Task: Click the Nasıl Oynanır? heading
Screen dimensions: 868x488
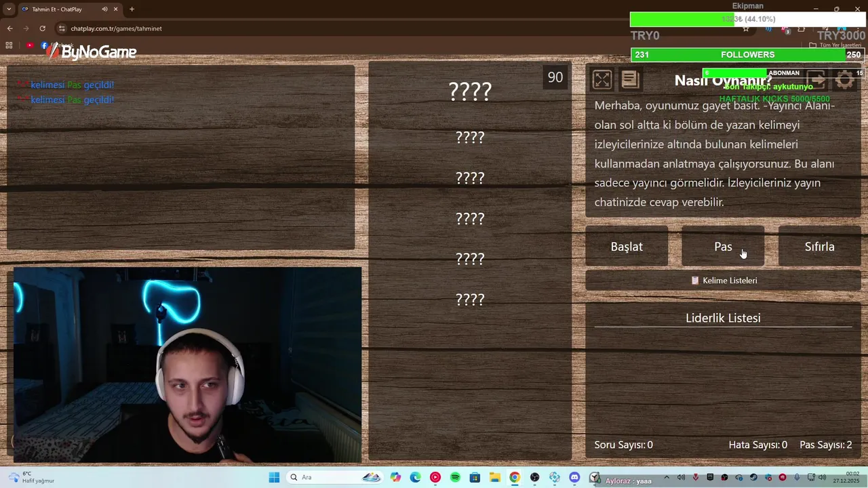Action: coord(723,80)
